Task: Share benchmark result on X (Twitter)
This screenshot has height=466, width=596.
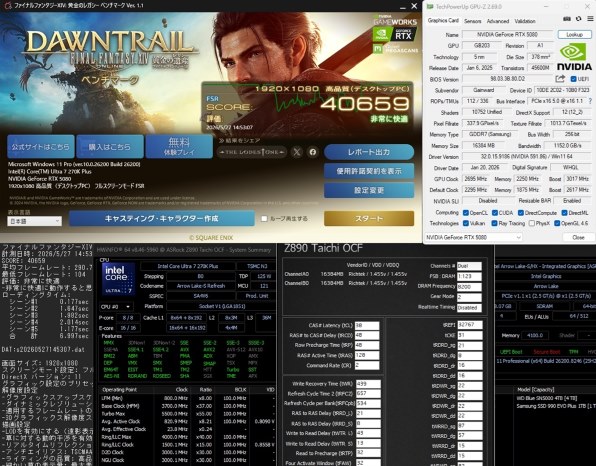Action: coord(297,152)
